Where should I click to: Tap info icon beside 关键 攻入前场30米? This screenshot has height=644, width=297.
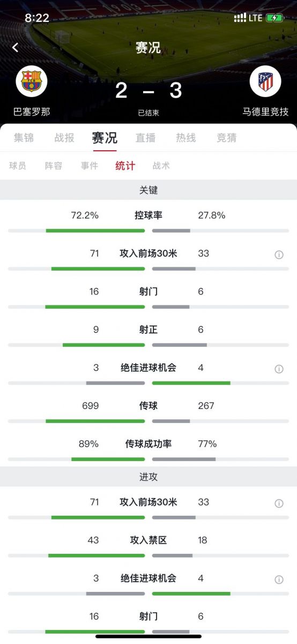point(279,255)
